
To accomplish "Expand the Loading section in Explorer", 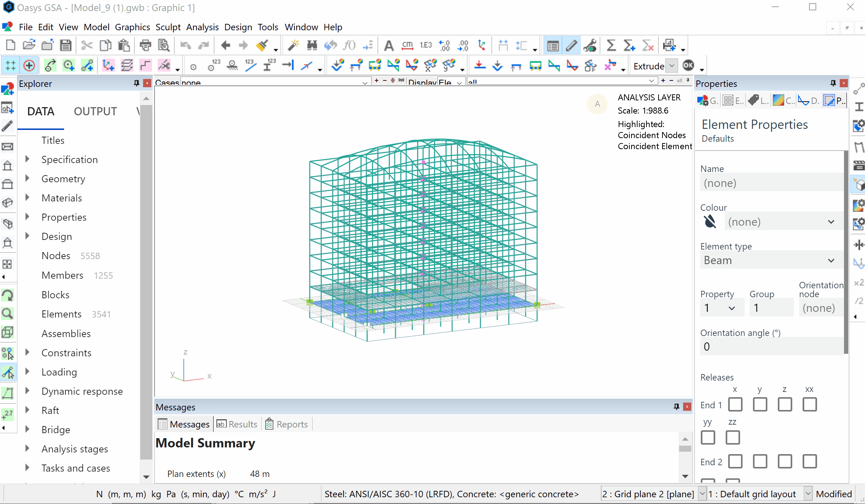I will pyautogui.click(x=28, y=371).
